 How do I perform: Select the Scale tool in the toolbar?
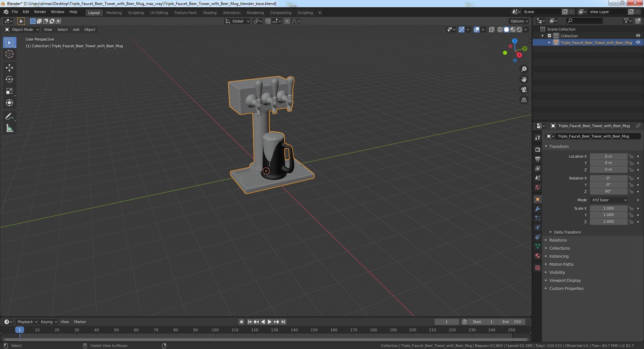(9, 91)
